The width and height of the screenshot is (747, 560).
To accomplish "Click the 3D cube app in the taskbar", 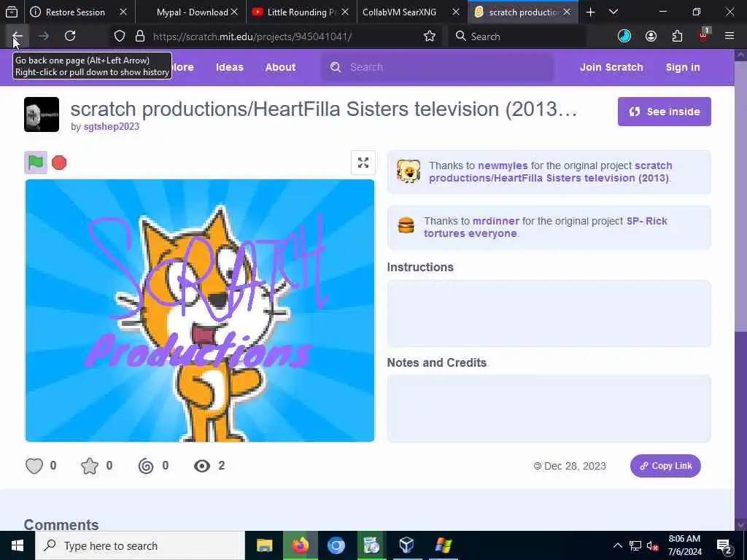I will (x=406, y=545).
